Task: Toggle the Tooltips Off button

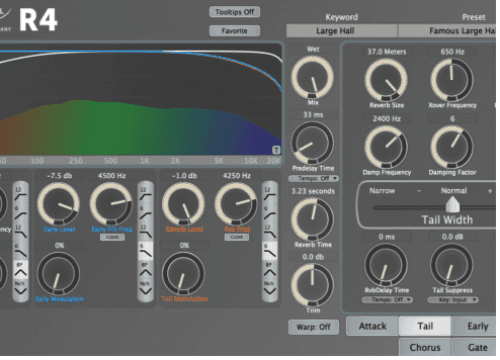Action: coord(235,12)
